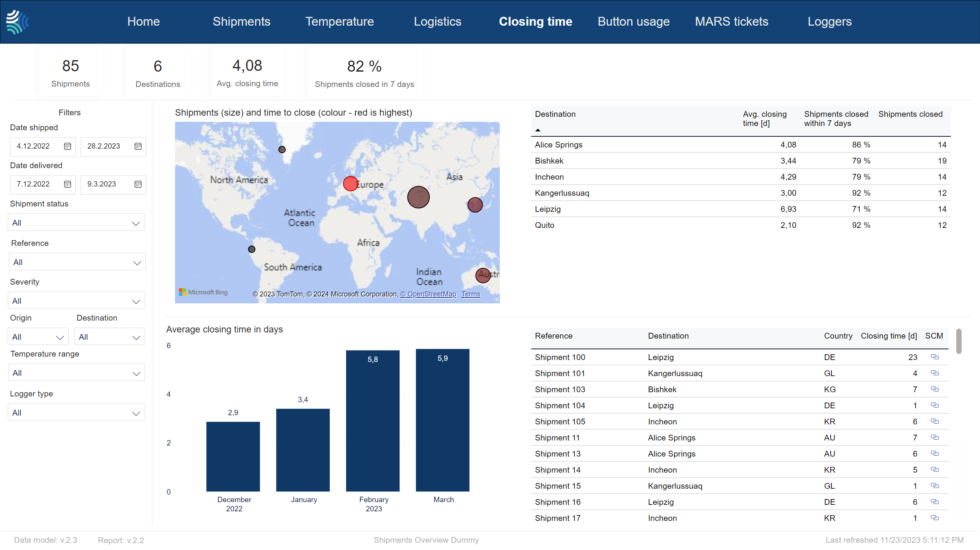Open the MARS tickets tab
The image size is (980, 550).
coord(732,21)
